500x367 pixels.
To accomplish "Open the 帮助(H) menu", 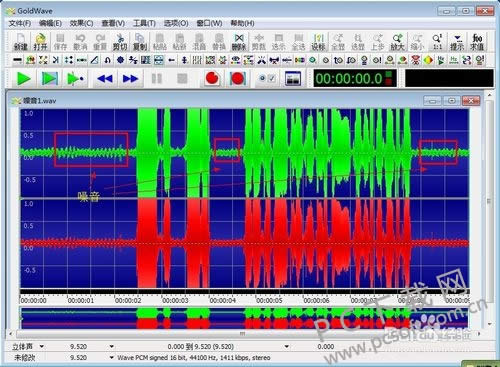I will (242, 23).
